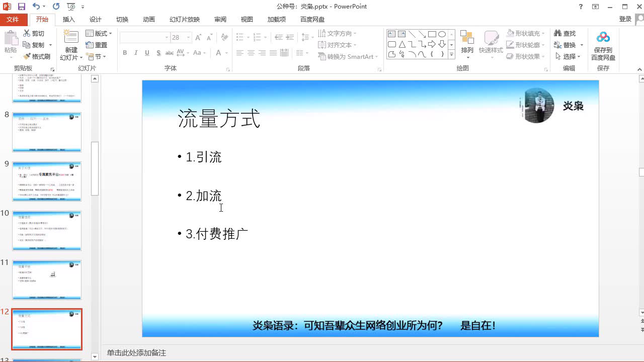644x362 pixels.
Task: Click notes area '单击此处添加备注'
Action: pyautogui.click(x=136, y=353)
